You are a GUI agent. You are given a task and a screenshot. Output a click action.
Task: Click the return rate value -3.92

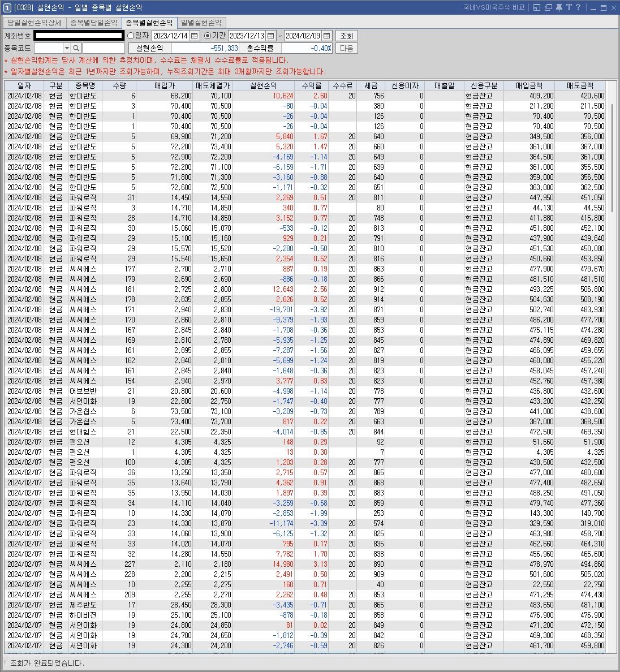click(318, 309)
